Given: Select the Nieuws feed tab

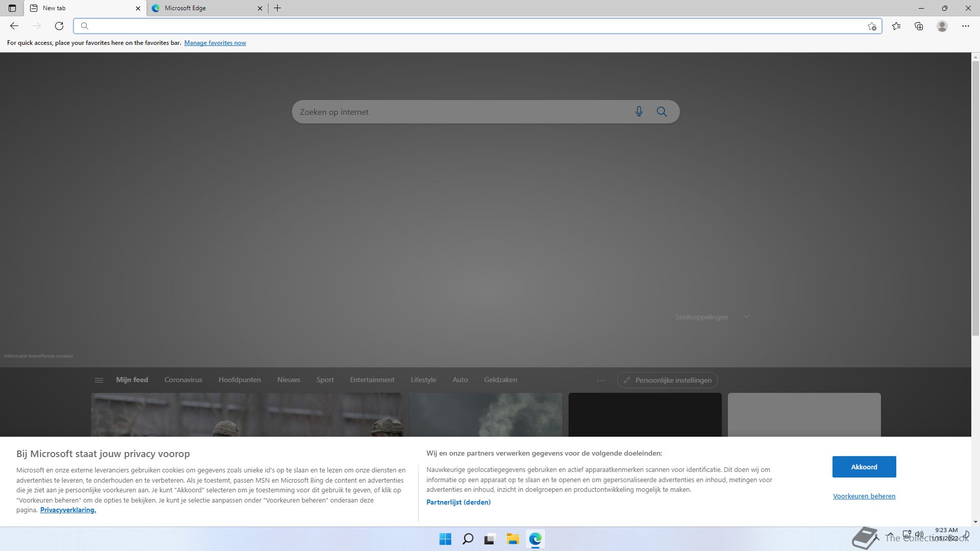Looking at the screenshot, I should (288, 380).
